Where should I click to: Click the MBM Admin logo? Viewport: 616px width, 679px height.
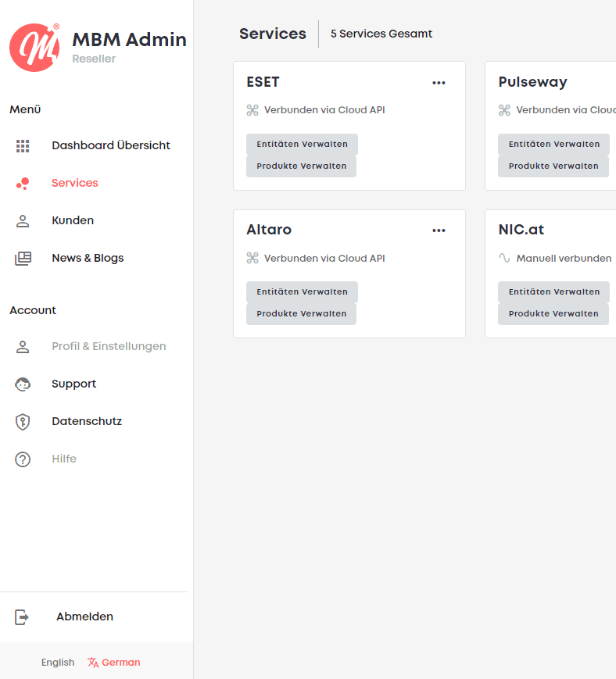(x=34, y=47)
